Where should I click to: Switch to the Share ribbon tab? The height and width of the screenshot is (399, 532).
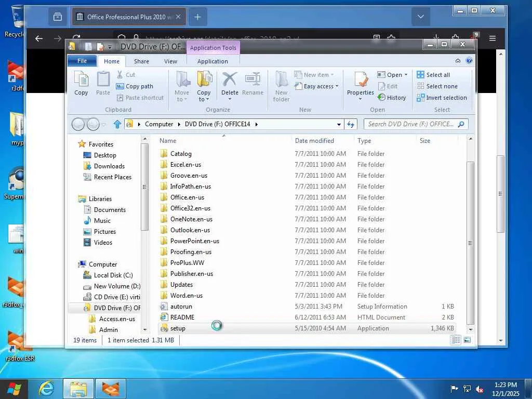point(141,61)
